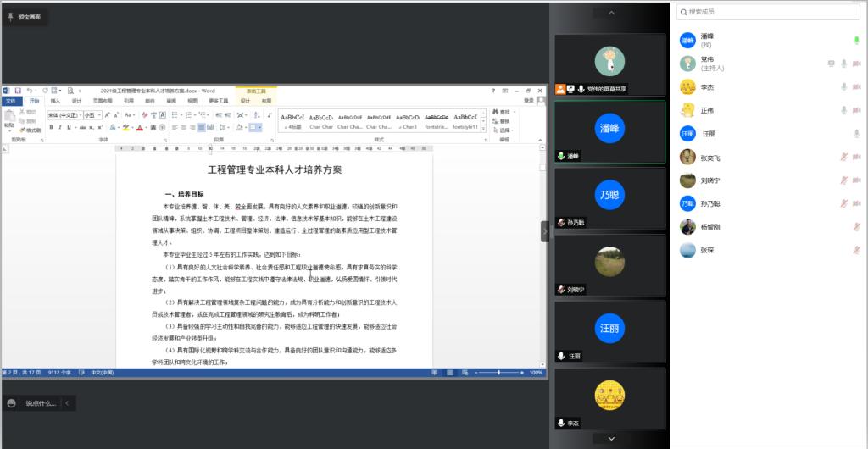This screenshot has width=868, height=449.
Task: Toggle the green microphone for 潘峰 in list
Action: pyautogui.click(x=856, y=40)
